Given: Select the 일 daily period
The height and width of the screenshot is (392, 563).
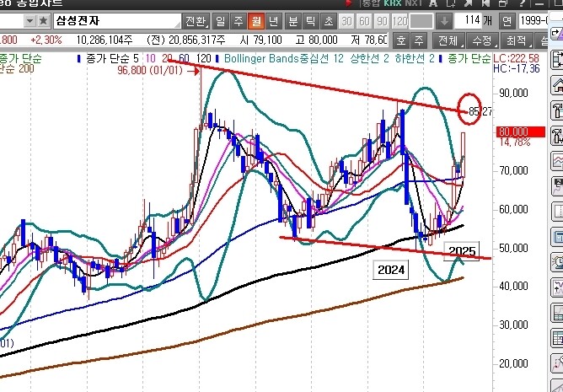Looking at the screenshot, I should pos(220,21).
